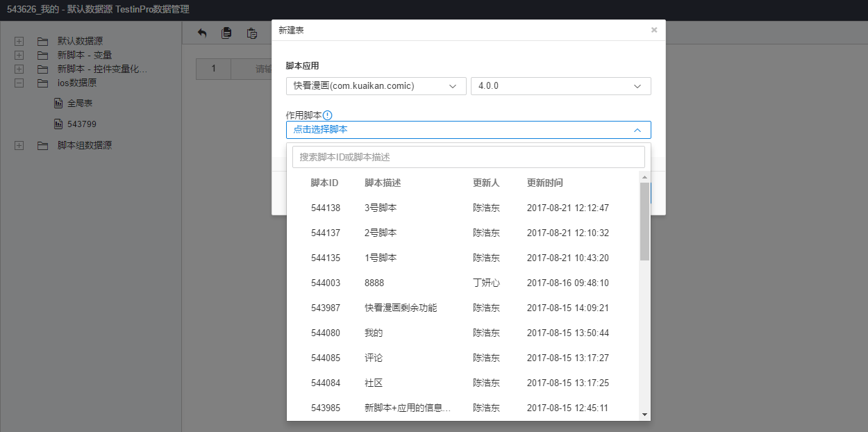Screen dimensions: 868x432
Task: Expand the 新脚本 - 变量 tree node
Action: pos(19,55)
